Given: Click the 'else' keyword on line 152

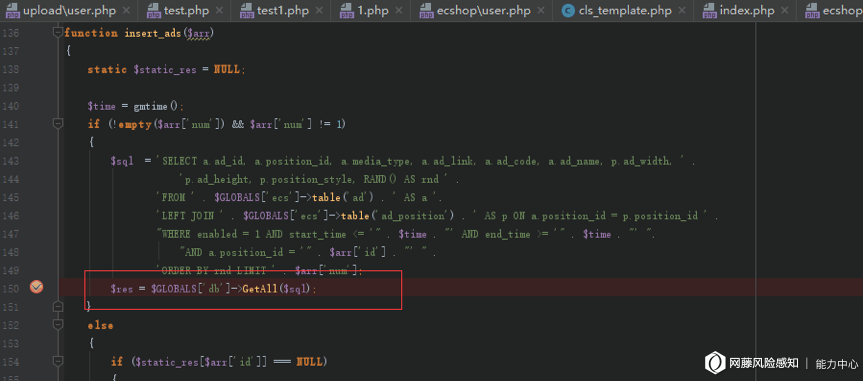Looking at the screenshot, I should (100, 325).
